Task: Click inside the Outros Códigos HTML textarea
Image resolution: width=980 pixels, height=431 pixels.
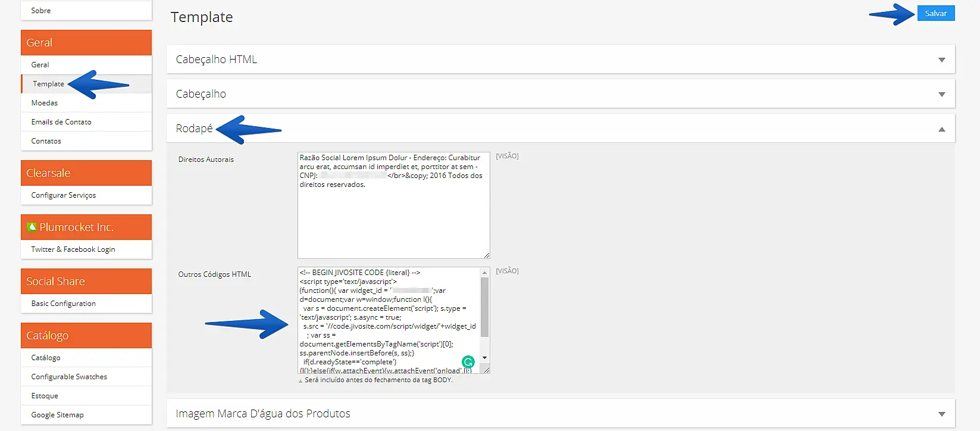Action: click(x=387, y=321)
